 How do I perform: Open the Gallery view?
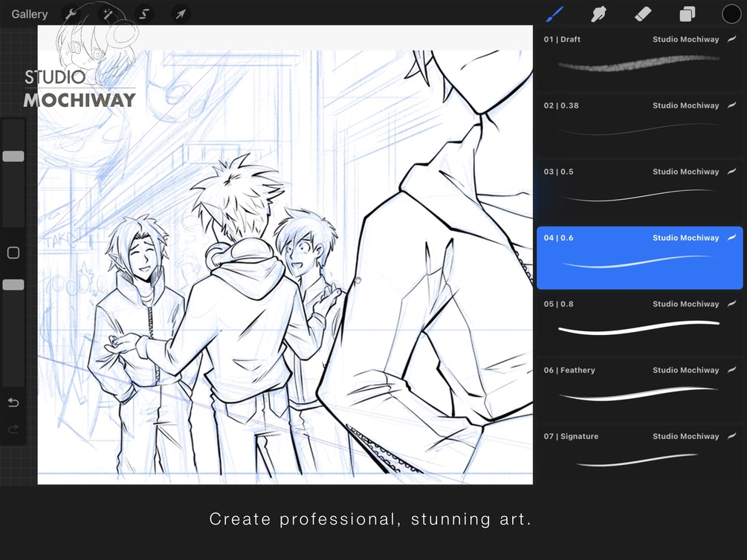click(x=30, y=14)
